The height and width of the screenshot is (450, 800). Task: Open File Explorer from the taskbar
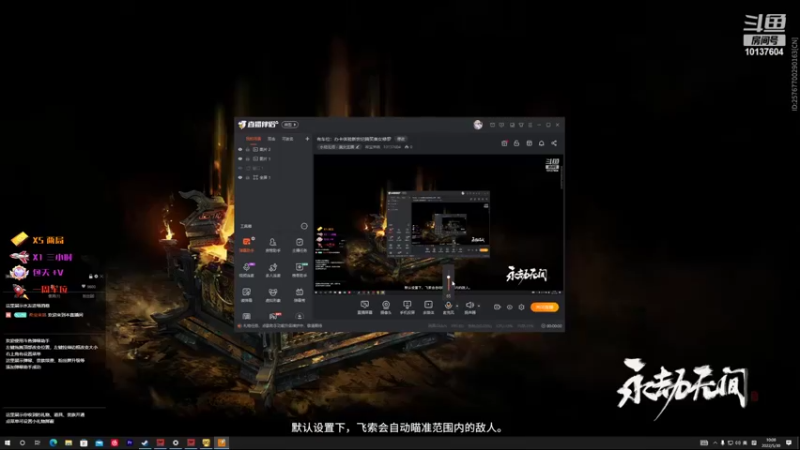pyautogui.click(x=68, y=443)
